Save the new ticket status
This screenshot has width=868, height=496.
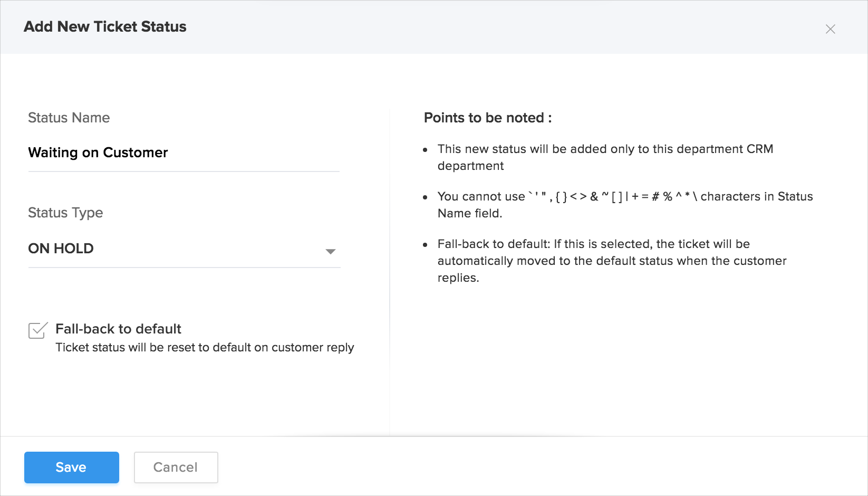point(72,468)
